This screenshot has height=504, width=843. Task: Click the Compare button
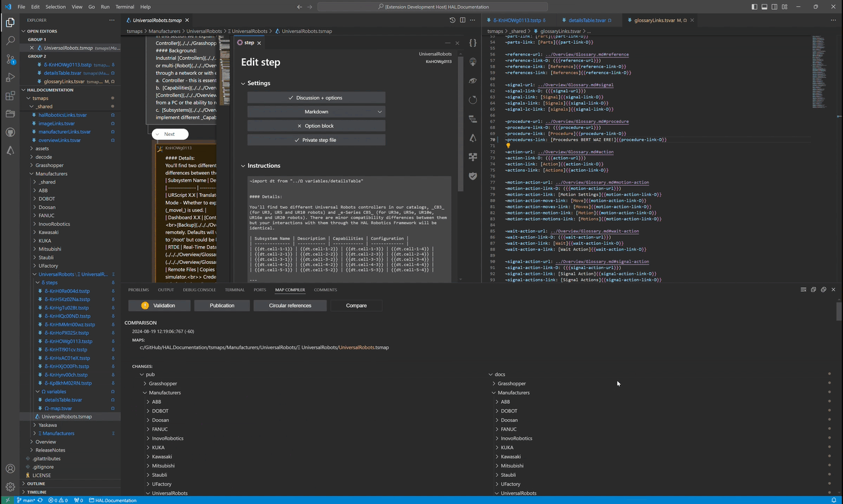(356, 306)
